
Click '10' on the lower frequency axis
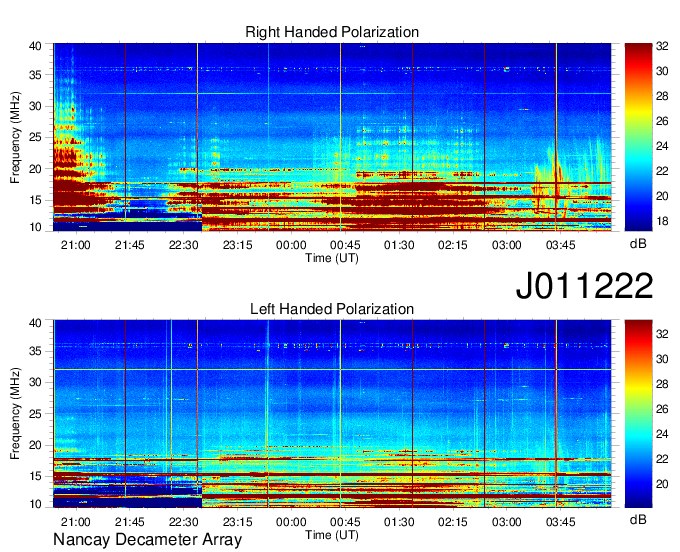35,504
